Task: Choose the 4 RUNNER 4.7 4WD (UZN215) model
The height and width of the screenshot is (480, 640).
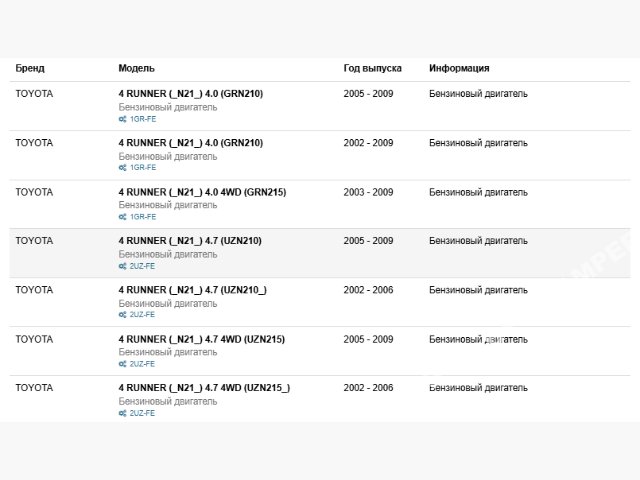Action: (201, 339)
